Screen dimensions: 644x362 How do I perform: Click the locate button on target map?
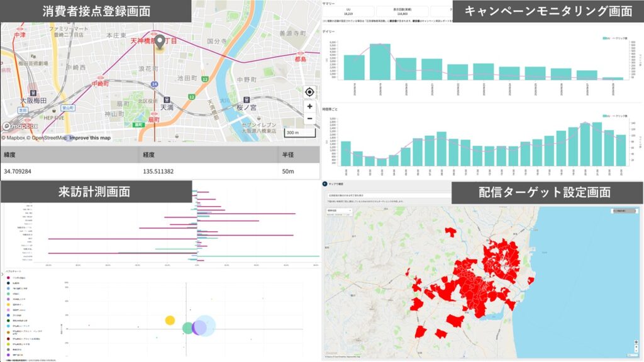(x=636, y=343)
